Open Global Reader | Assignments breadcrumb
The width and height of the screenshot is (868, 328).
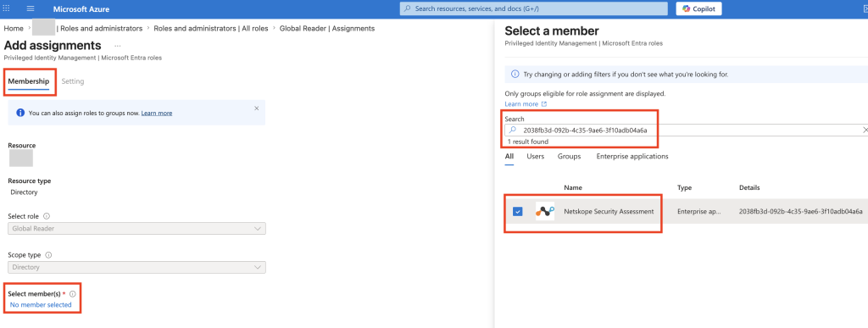pos(327,28)
